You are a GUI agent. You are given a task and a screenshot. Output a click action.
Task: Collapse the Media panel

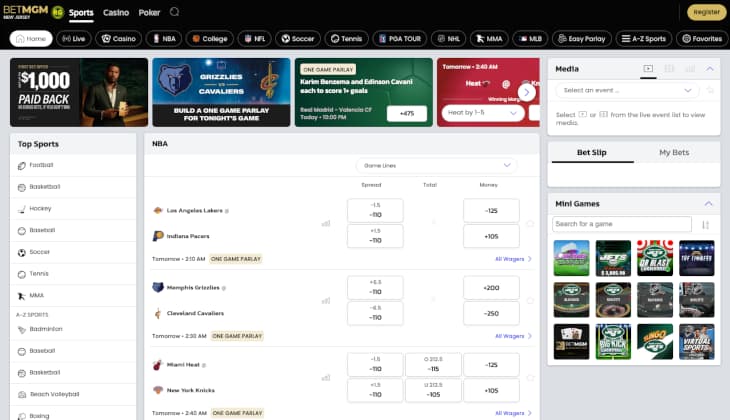(x=710, y=69)
